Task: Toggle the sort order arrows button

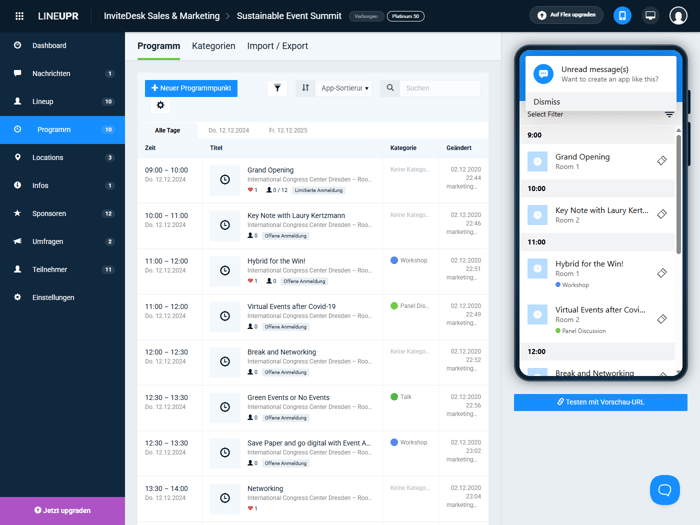Action: coord(306,88)
